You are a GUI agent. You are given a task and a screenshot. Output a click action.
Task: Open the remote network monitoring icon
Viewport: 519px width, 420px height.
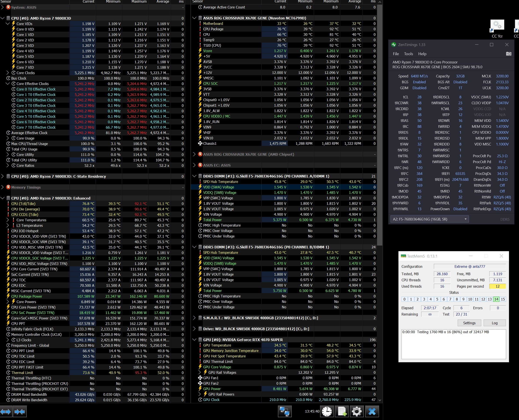(x=285, y=411)
